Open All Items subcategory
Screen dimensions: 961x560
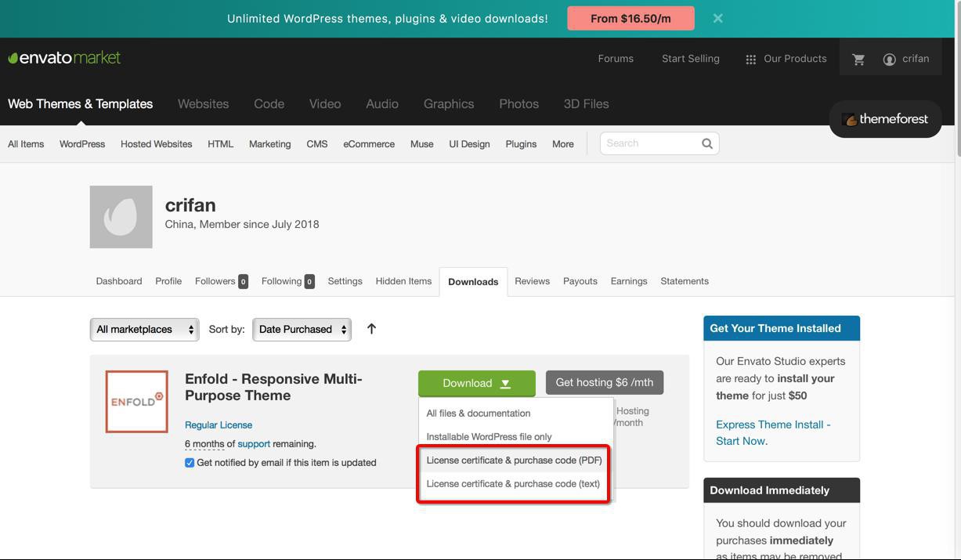pyautogui.click(x=26, y=144)
